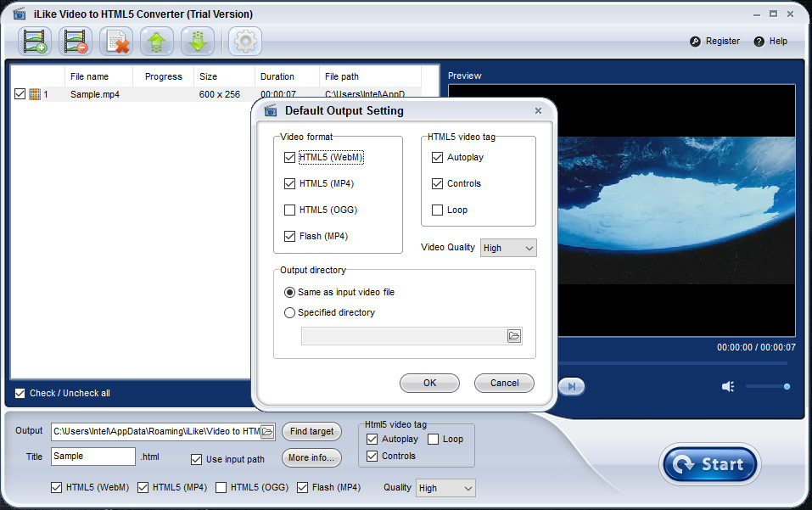812x510 pixels.
Task: Enable the HTML5 (OGG) checkbox in the dialog
Action: click(x=291, y=210)
